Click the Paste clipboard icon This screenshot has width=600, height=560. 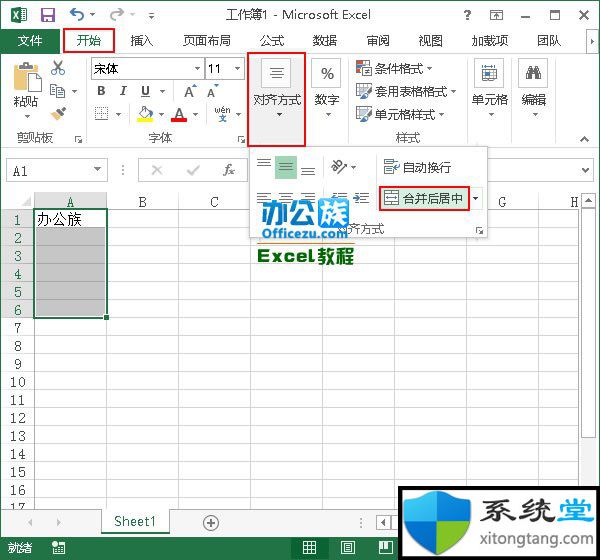(x=26, y=78)
